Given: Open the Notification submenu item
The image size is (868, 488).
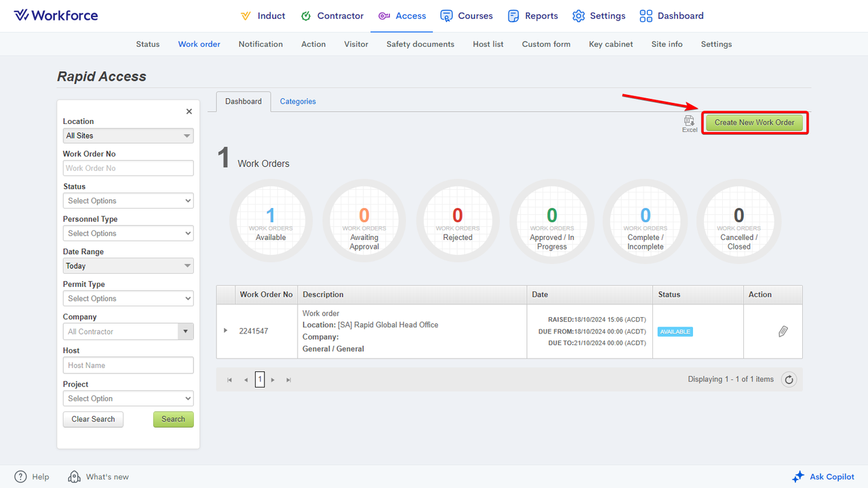Looking at the screenshot, I should click(x=260, y=44).
